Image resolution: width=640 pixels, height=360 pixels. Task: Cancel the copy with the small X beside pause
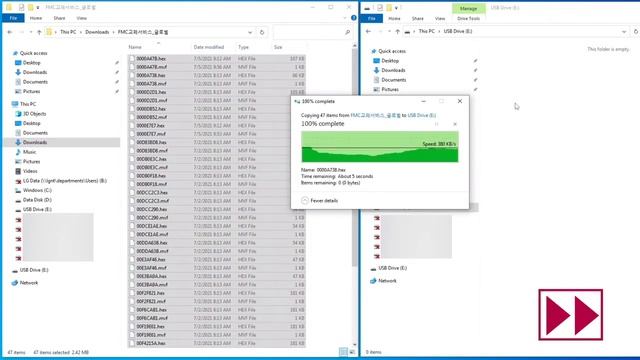(455, 124)
